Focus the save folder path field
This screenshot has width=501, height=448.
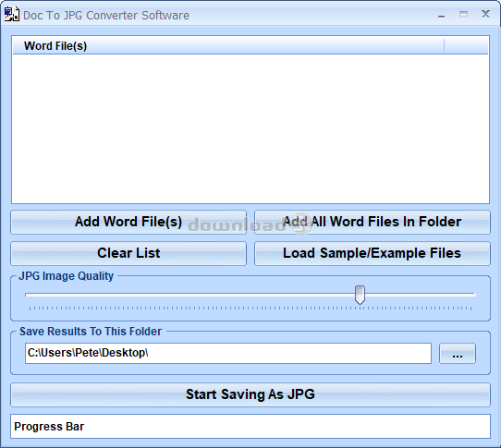(228, 353)
